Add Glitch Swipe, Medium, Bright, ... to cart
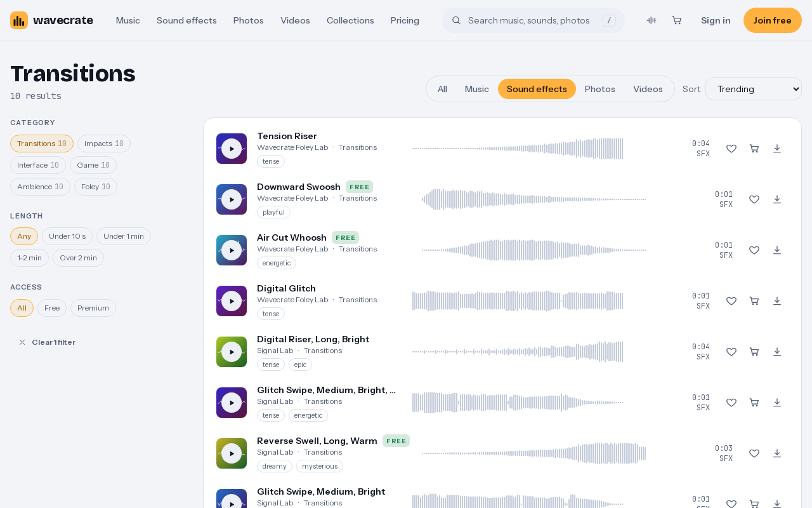The image size is (812, 508). [754, 403]
